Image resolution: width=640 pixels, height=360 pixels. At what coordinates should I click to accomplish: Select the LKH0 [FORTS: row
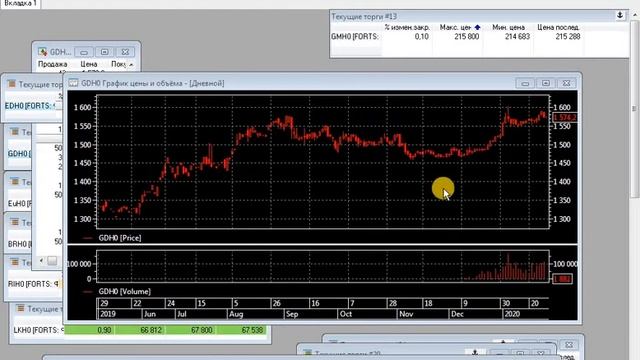coord(38,330)
